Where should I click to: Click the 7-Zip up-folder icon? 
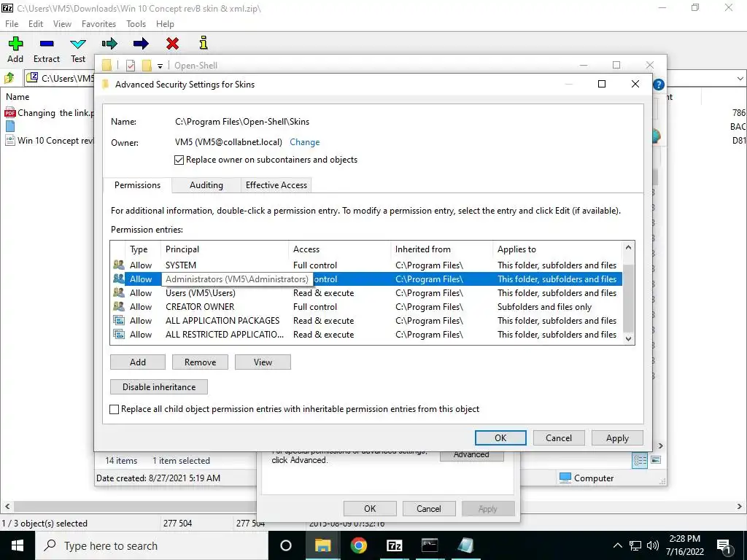[x=9, y=77]
